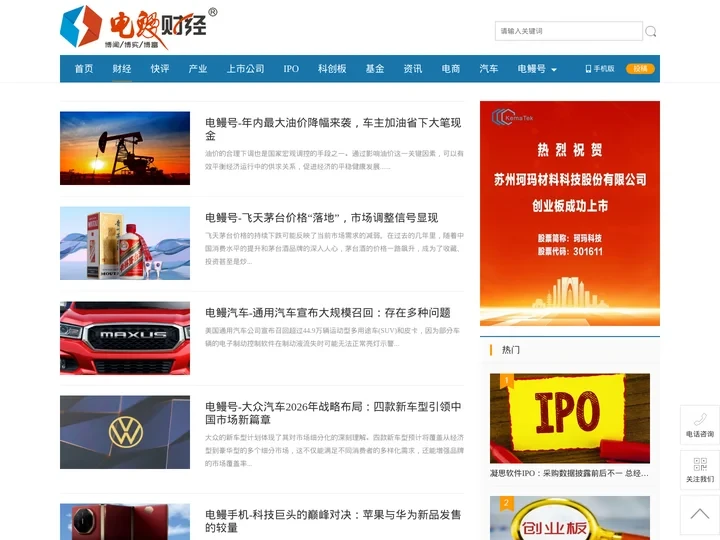The width and height of the screenshot is (720, 540).
Task: Open the 首页 navigation tab
Action: coord(84,69)
